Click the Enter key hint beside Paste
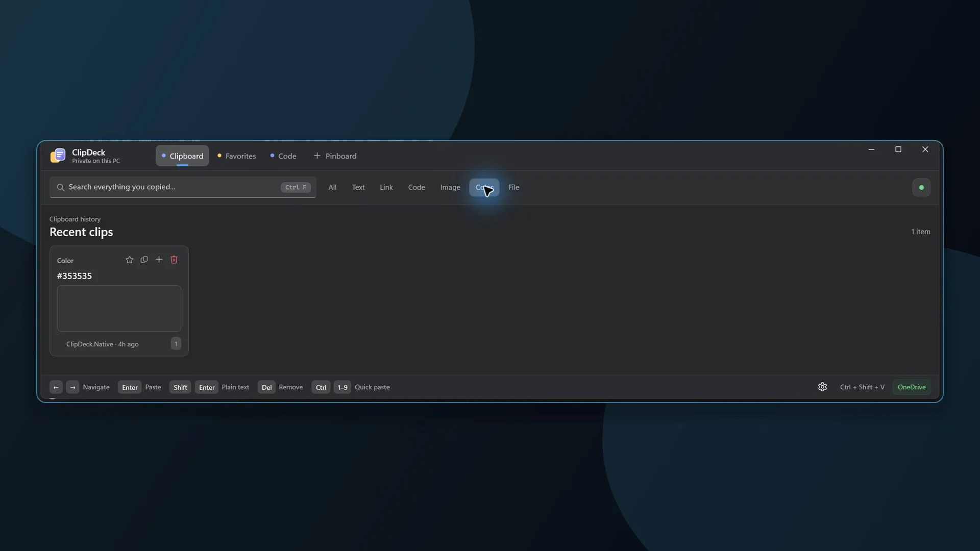The image size is (980, 551). tap(130, 387)
